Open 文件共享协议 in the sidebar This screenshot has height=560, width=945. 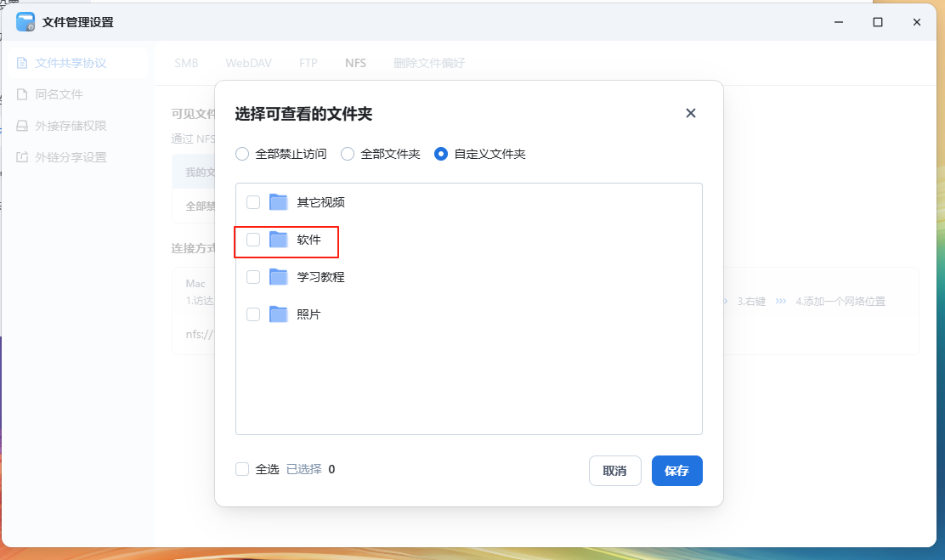pyautogui.click(x=76, y=63)
